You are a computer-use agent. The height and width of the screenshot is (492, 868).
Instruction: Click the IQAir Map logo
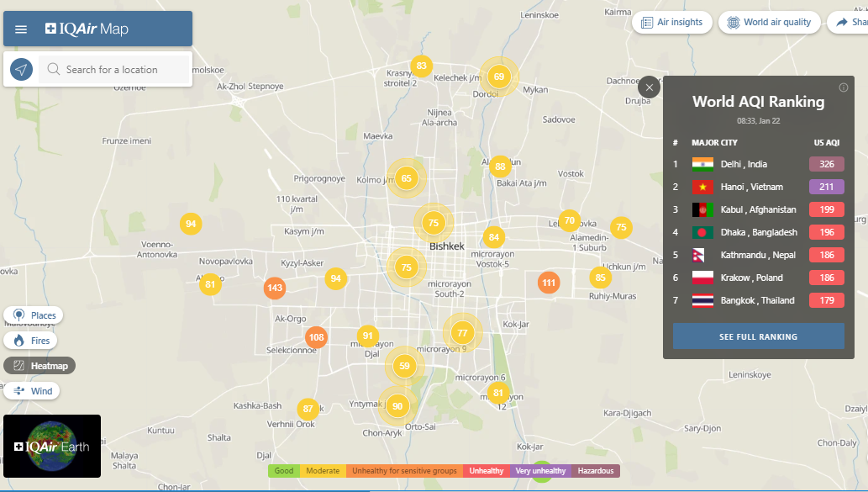click(x=87, y=29)
